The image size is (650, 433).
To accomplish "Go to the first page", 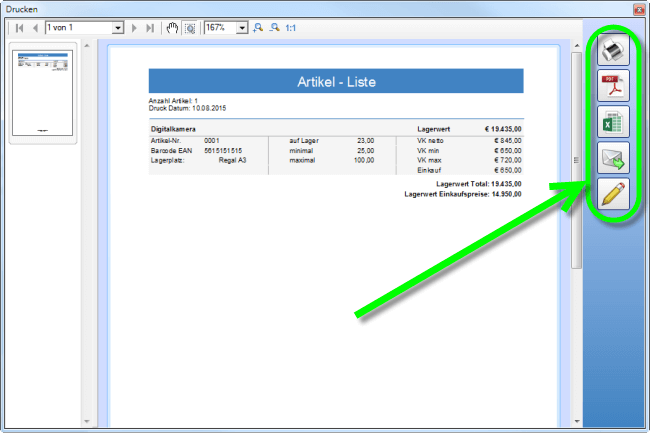I will click(x=19, y=28).
